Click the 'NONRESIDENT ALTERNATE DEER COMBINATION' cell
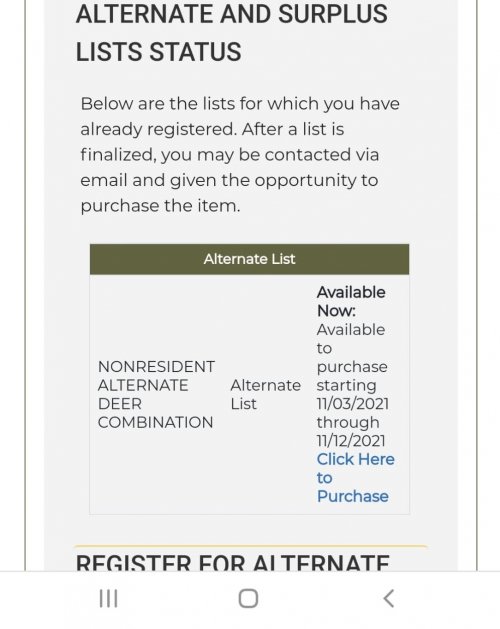Screen dimensions: 500x629 [x=157, y=394]
